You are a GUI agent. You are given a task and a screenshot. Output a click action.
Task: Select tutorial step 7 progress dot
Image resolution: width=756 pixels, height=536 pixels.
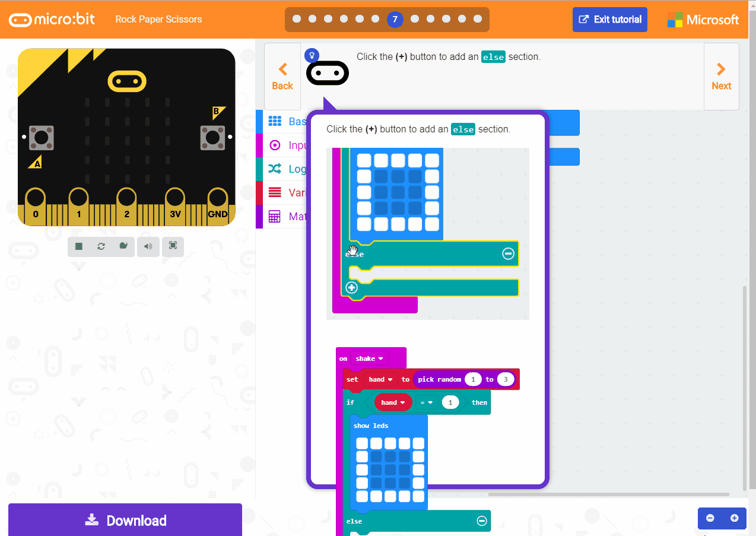click(395, 19)
